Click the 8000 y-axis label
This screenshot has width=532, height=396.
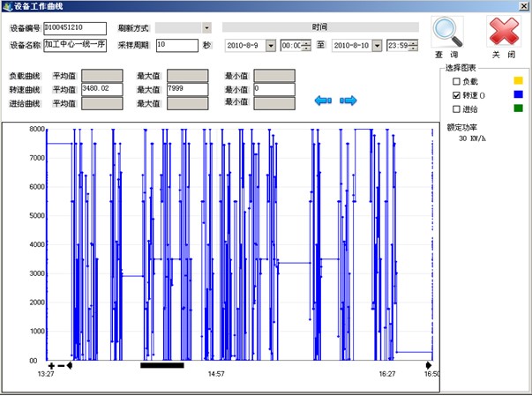point(37,129)
